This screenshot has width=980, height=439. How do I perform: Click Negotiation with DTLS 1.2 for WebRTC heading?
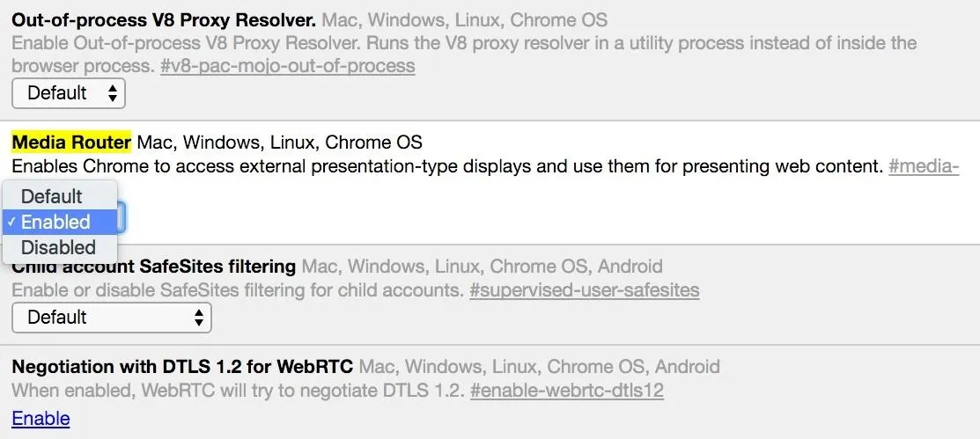coord(182,366)
